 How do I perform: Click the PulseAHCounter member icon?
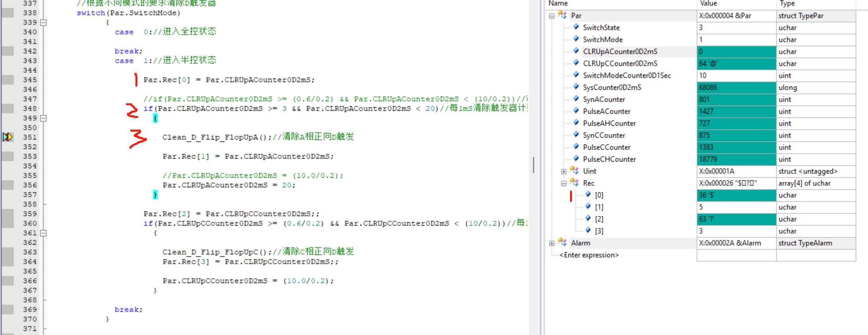[x=576, y=122]
